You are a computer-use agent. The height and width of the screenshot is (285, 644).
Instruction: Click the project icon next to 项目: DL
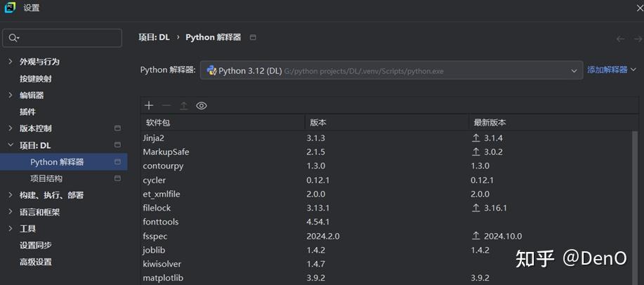[117, 145]
